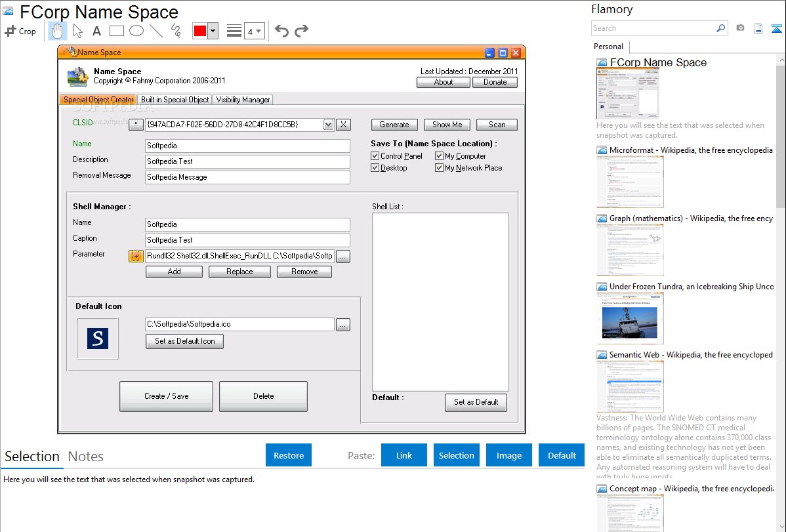Image resolution: width=786 pixels, height=532 pixels.
Task: Open the Semantic Web snapshot thumbnail
Action: pyautogui.click(x=630, y=386)
